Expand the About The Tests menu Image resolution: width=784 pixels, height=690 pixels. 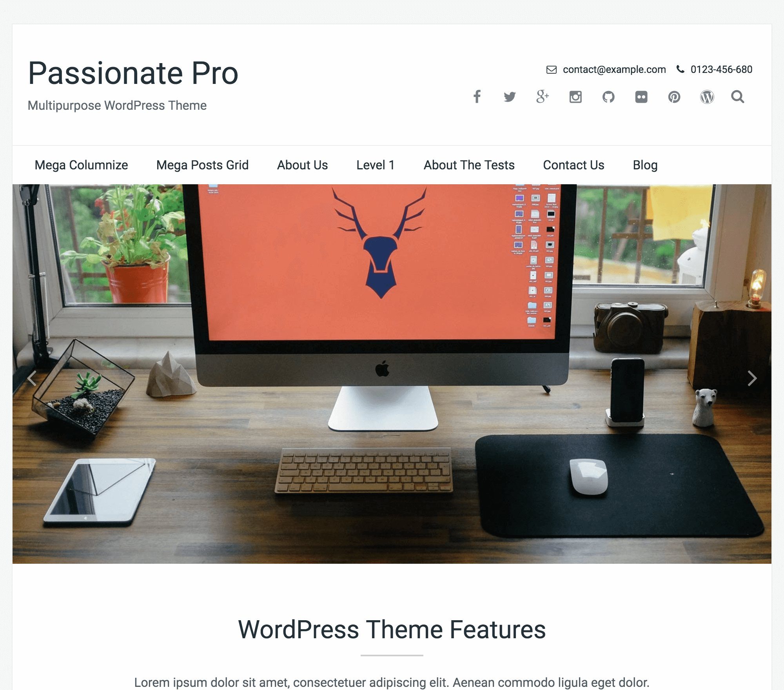point(469,165)
